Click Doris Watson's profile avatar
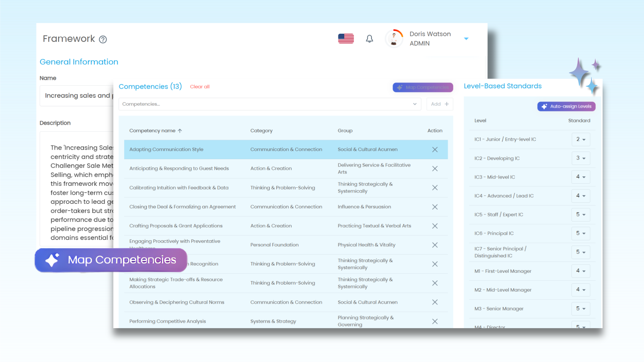 (394, 39)
